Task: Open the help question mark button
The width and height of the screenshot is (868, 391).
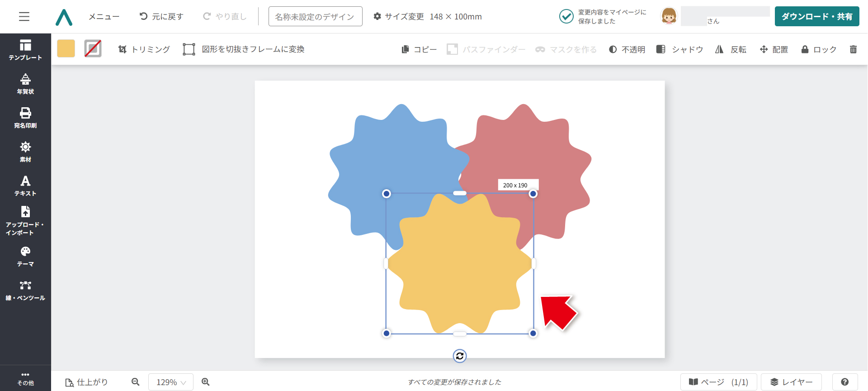Action: click(844, 382)
